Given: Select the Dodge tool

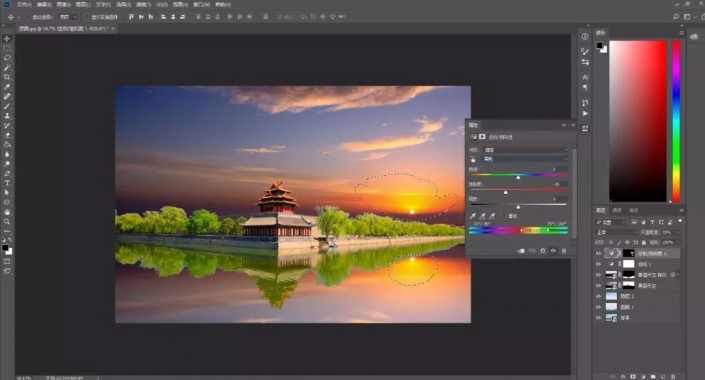Looking at the screenshot, I should point(7,164).
